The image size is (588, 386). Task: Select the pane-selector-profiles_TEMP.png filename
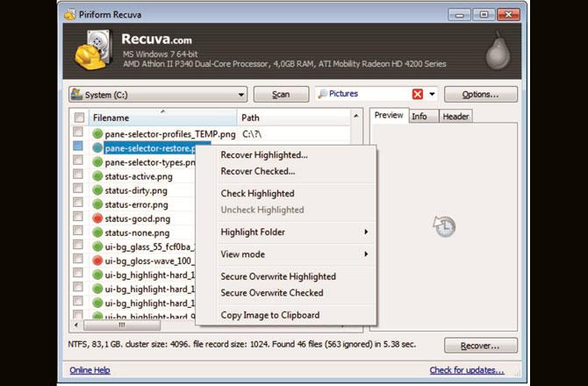point(170,134)
